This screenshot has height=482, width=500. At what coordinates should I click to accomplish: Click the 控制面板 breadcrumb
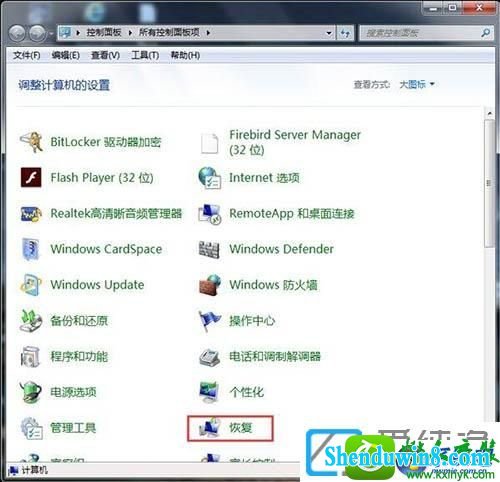[x=104, y=32]
